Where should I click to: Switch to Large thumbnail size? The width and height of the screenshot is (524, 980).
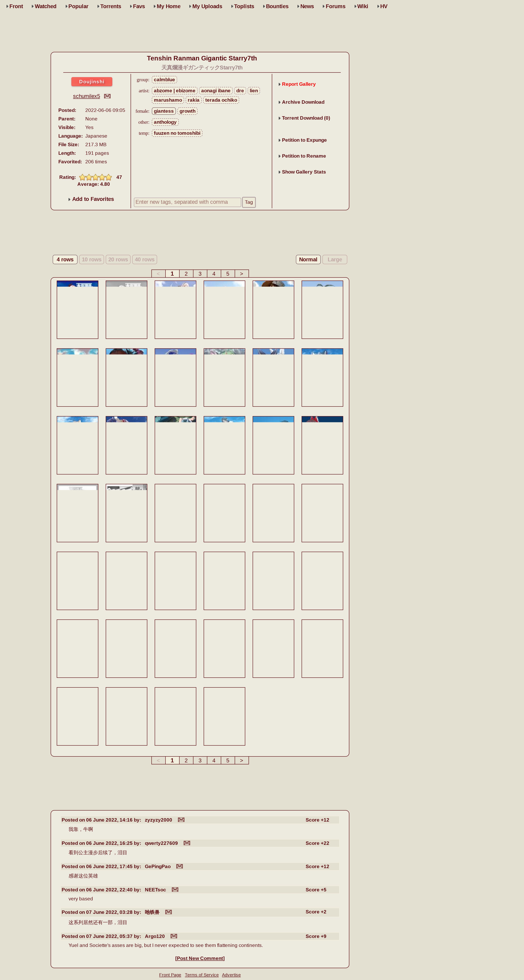tap(335, 259)
